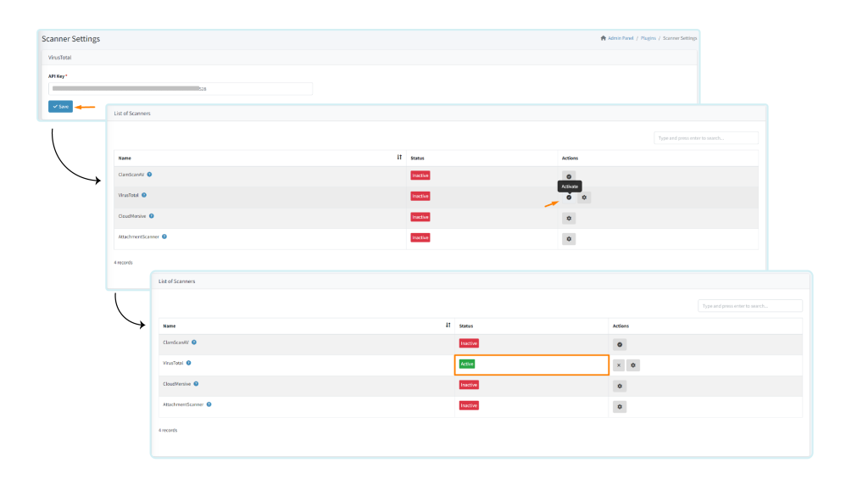Click the search box above the Active VirusTotal list
The width and height of the screenshot is (868, 501).
point(749,306)
